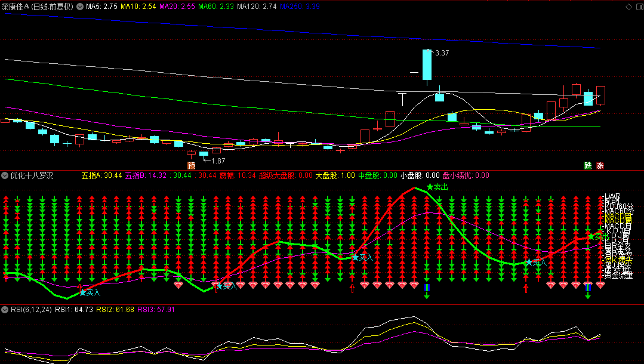Click the rightmost cyan 买入 star marker

529,262
